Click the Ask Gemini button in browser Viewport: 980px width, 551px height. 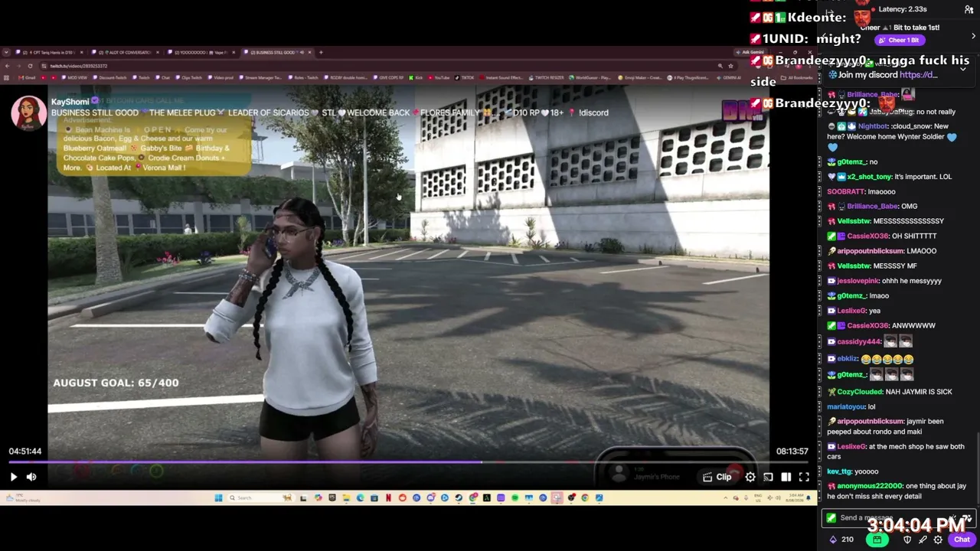pyautogui.click(x=751, y=53)
